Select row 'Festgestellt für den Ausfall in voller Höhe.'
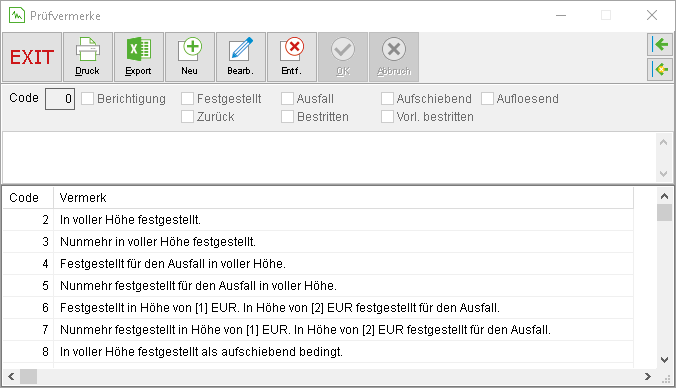Screen dimensions: 676x388 click(x=318, y=264)
